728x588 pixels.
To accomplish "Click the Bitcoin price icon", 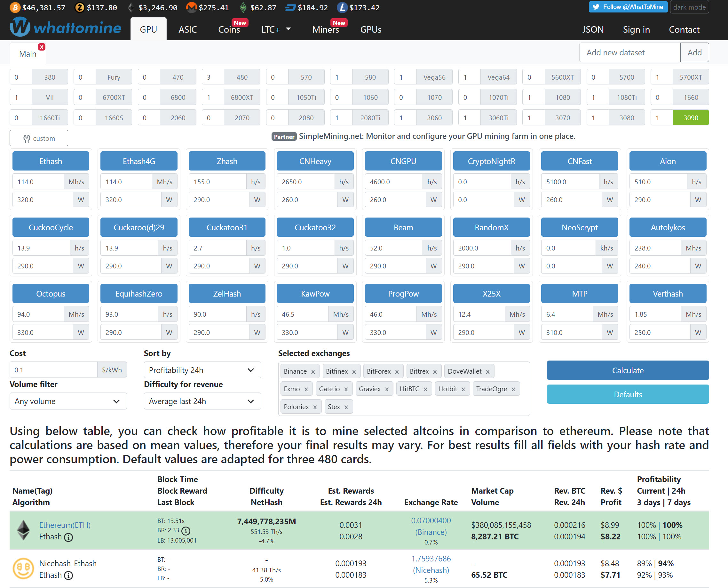I will [15, 7].
